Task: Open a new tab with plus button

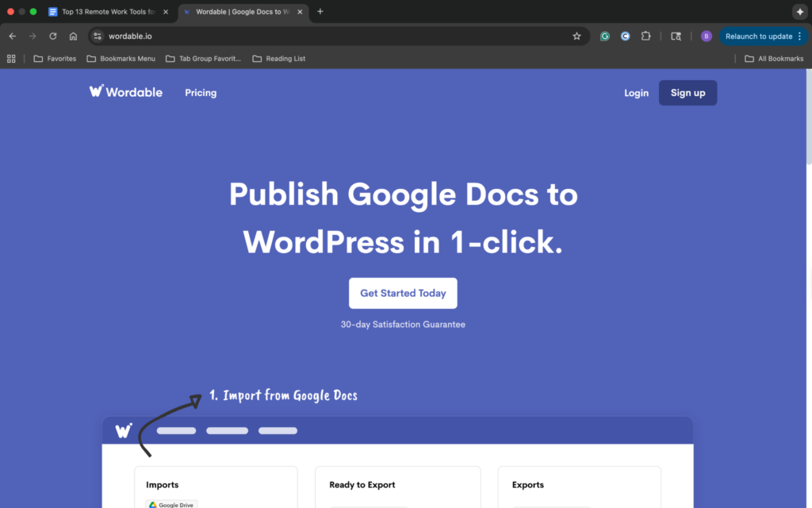Action: point(320,11)
